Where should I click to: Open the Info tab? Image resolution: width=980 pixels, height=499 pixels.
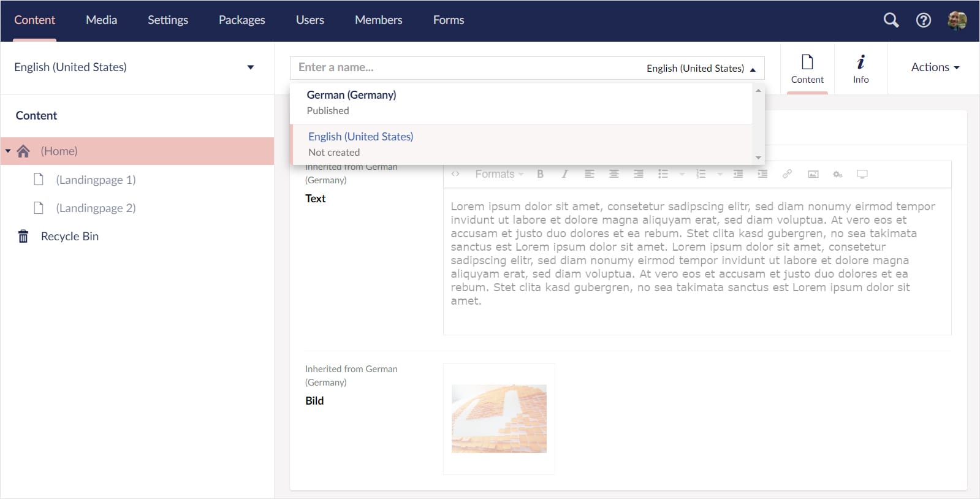[860, 69]
